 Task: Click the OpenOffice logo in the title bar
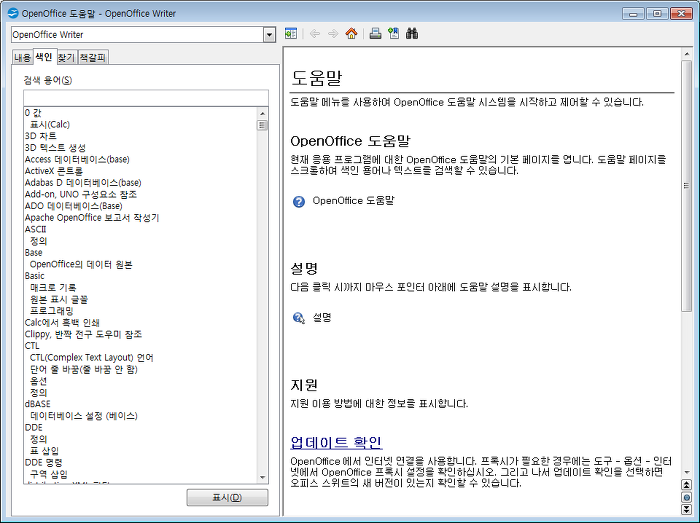tap(13, 13)
